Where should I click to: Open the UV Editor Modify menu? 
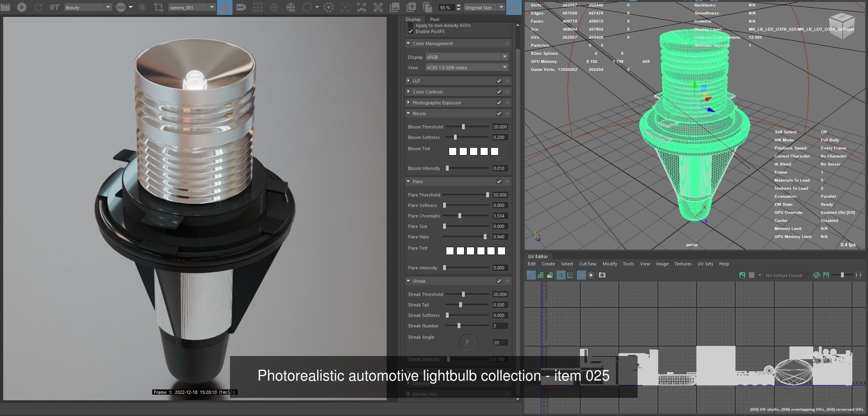(609, 264)
